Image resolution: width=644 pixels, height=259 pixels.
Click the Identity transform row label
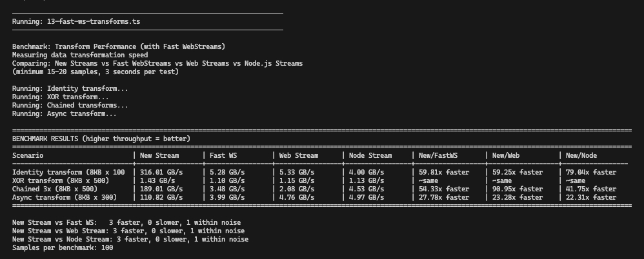coord(68,173)
